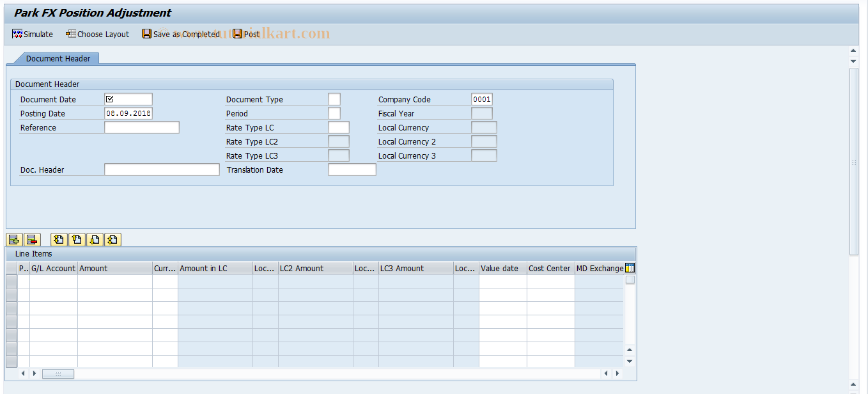Screen dimensions: 868x394
Task: Click the LC3 Amount column header
Action: pyautogui.click(x=416, y=268)
